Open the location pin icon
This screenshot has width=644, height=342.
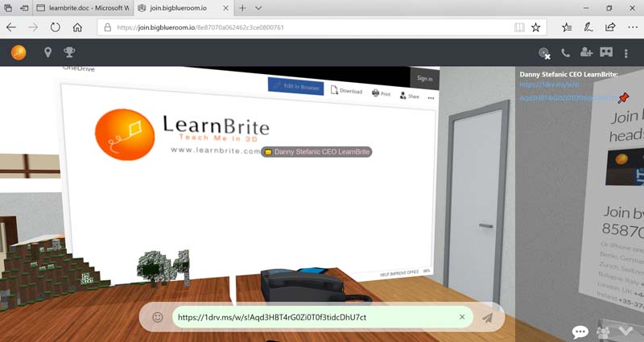tap(48, 52)
